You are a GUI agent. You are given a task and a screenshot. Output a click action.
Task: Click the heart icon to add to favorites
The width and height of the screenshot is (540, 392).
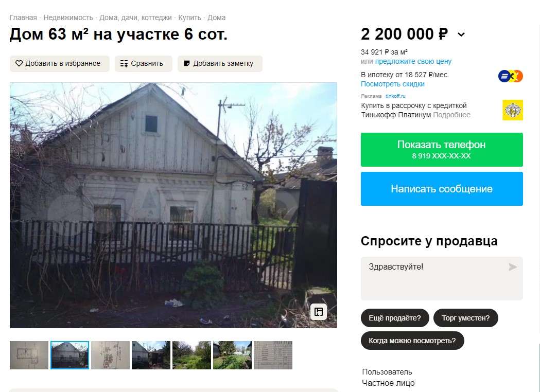click(x=19, y=63)
